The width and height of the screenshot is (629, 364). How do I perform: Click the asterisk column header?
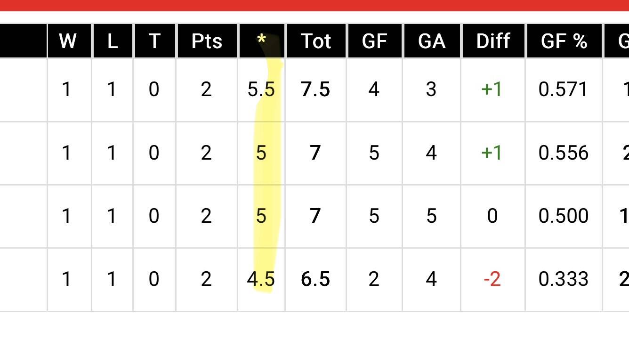pos(261,41)
